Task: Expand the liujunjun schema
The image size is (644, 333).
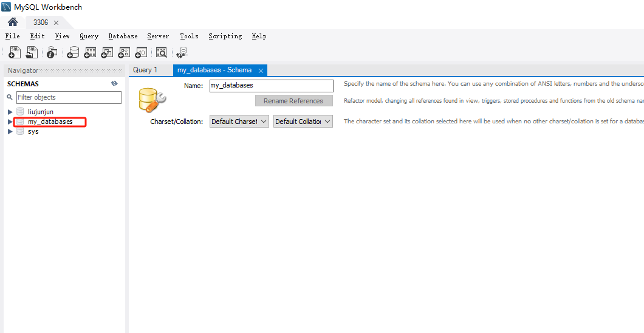Action: 10,112
